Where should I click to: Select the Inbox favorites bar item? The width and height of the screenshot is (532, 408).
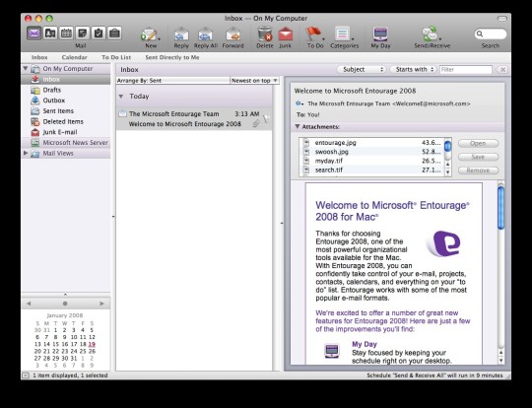(39, 57)
